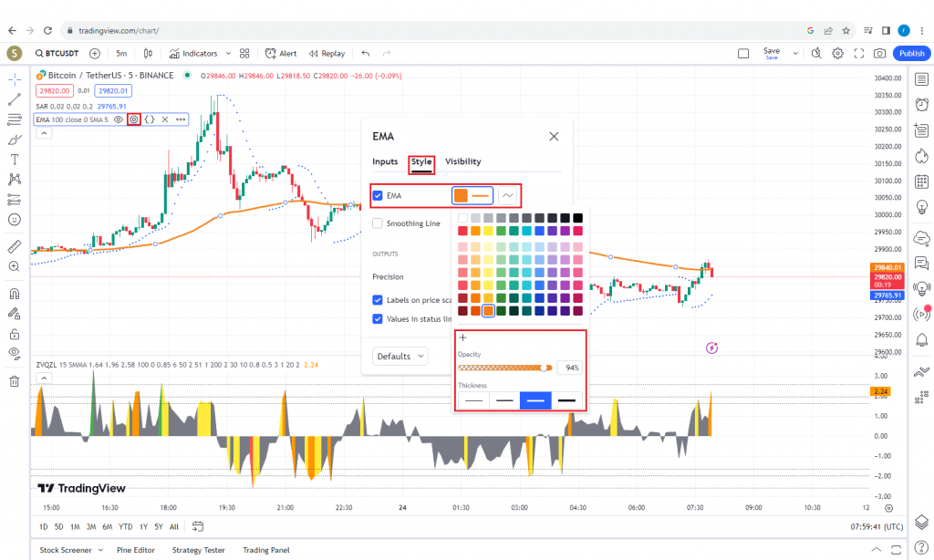Image resolution: width=934 pixels, height=560 pixels.
Task: Expand the Indicators favorites arrow
Action: [228, 54]
